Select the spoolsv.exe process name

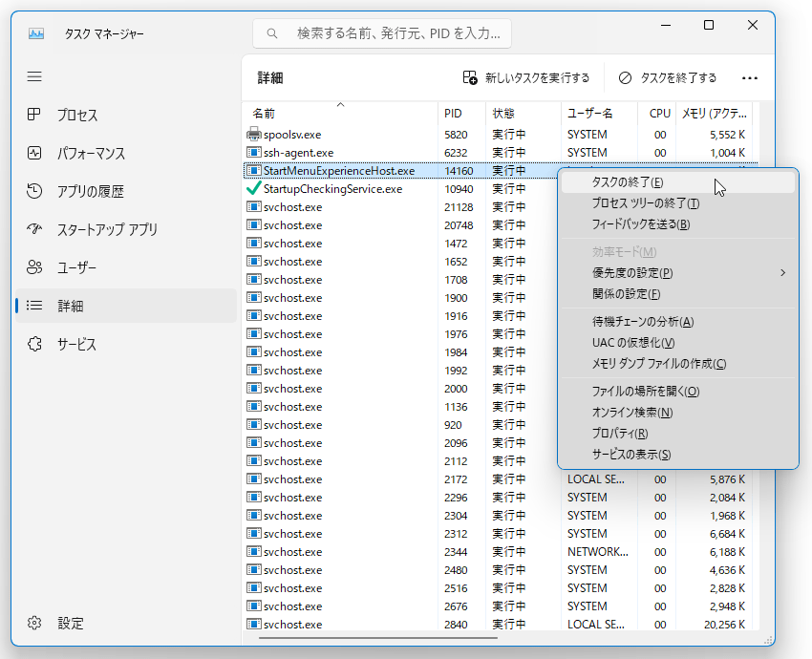click(292, 135)
